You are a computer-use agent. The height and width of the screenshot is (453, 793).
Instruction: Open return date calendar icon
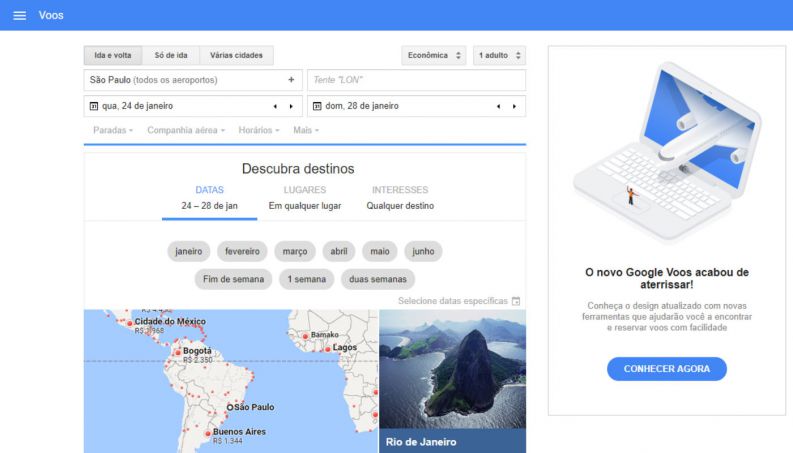click(317, 106)
